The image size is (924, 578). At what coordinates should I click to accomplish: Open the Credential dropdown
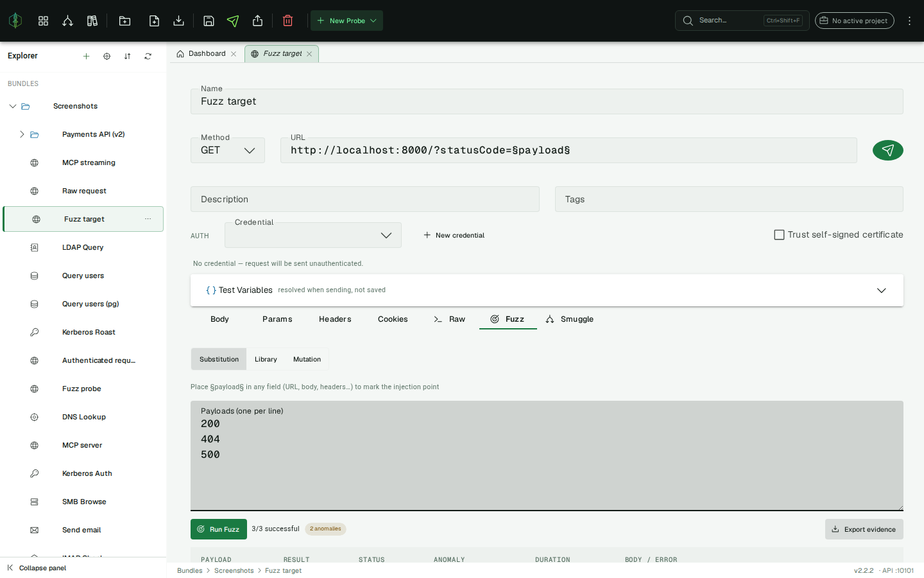click(313, 235)
